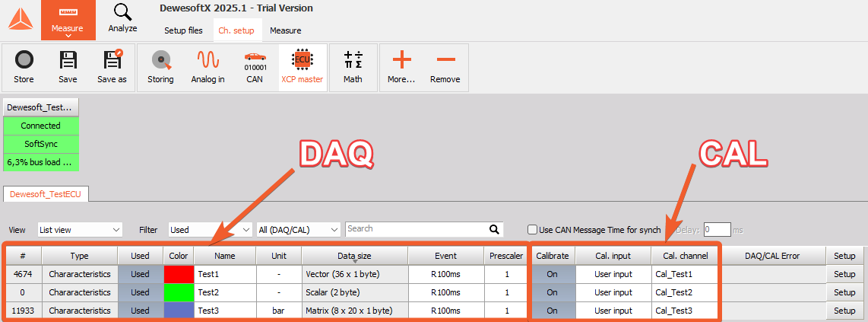Click the 6,3% bus load status
Screen dimensions: 868x322
click(41, 162)
